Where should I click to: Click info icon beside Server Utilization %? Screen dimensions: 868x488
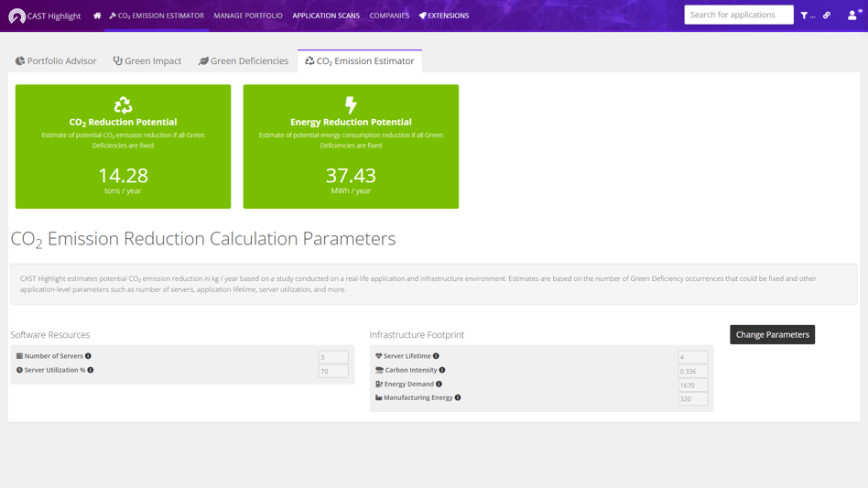91,370
